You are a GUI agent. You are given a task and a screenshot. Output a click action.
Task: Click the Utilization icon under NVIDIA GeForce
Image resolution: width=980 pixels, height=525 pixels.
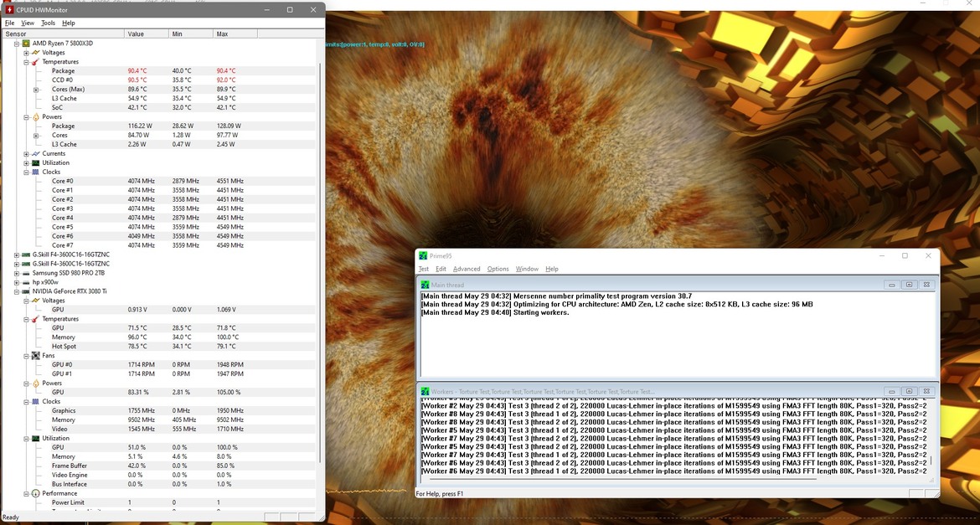point(36,438)
